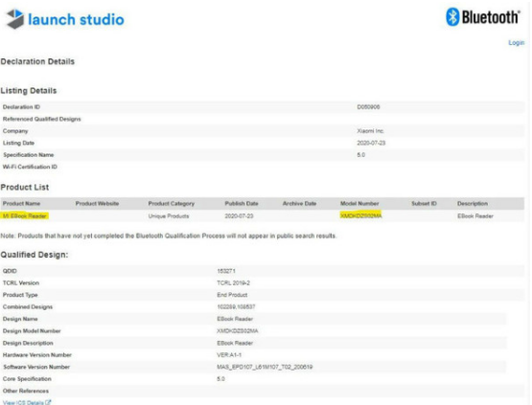This screenshot has height=405, width=532.
Task: Click the Xiaomi Inc. company value
Action: pos(370,131)
